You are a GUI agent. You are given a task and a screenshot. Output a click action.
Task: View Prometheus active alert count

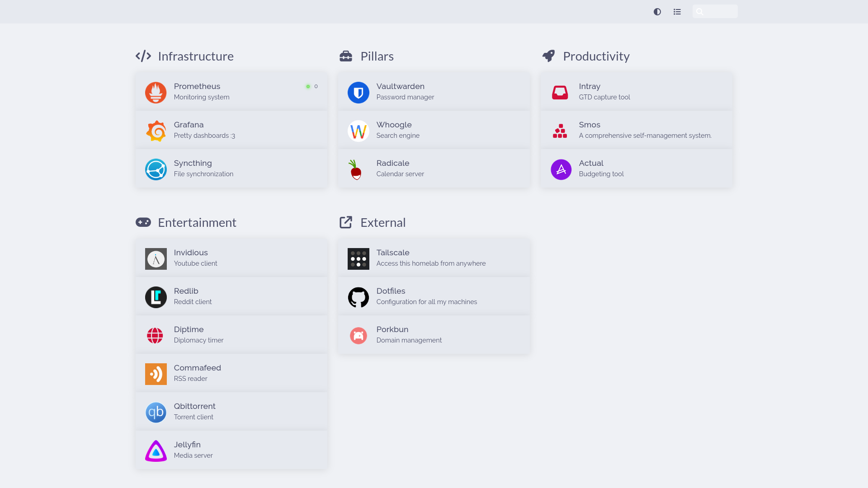[x=312, y=86]
